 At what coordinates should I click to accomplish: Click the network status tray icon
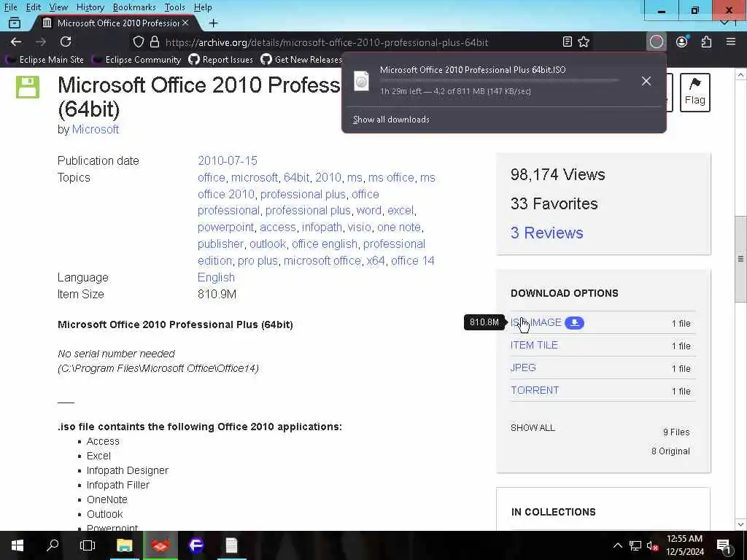point(635,545)
